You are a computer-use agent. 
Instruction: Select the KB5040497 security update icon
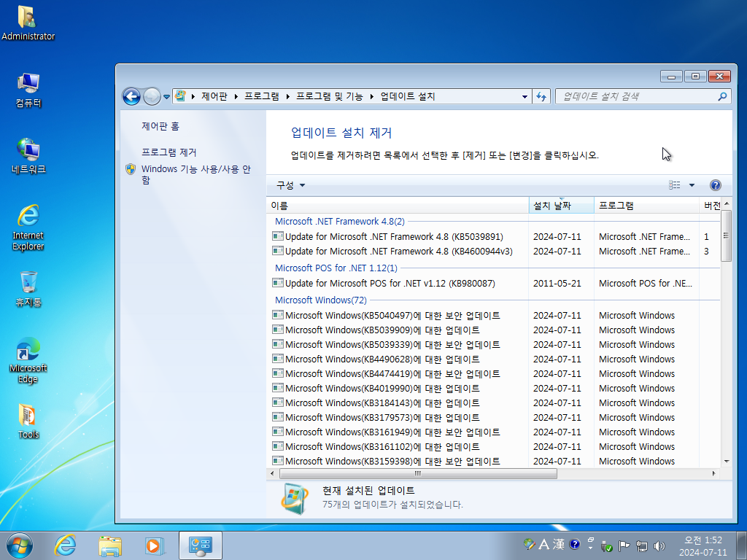(278, 315)
